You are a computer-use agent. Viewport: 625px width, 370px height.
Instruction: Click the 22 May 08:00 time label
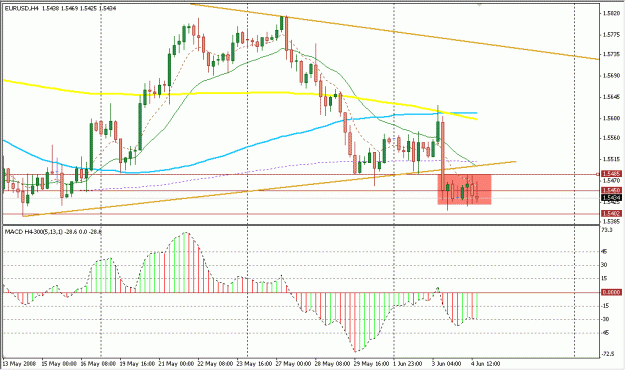[x=215, y=364]
